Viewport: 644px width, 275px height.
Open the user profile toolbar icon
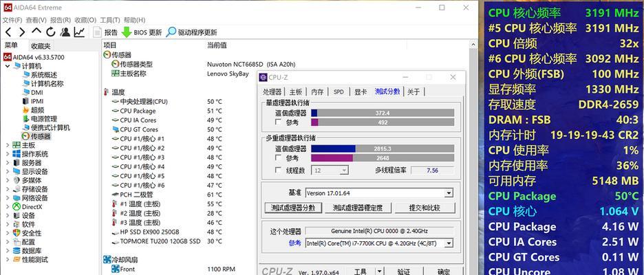click(65, 32)
